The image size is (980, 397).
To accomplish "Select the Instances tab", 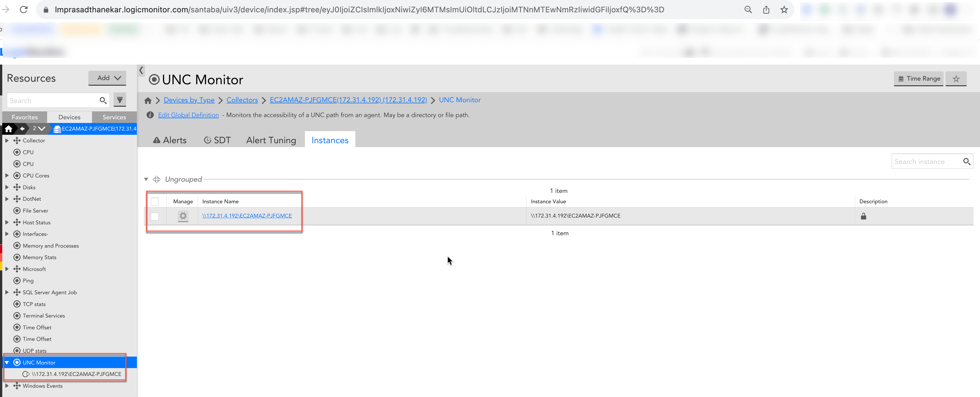I will pyautogui.click(x=330, y=140).
